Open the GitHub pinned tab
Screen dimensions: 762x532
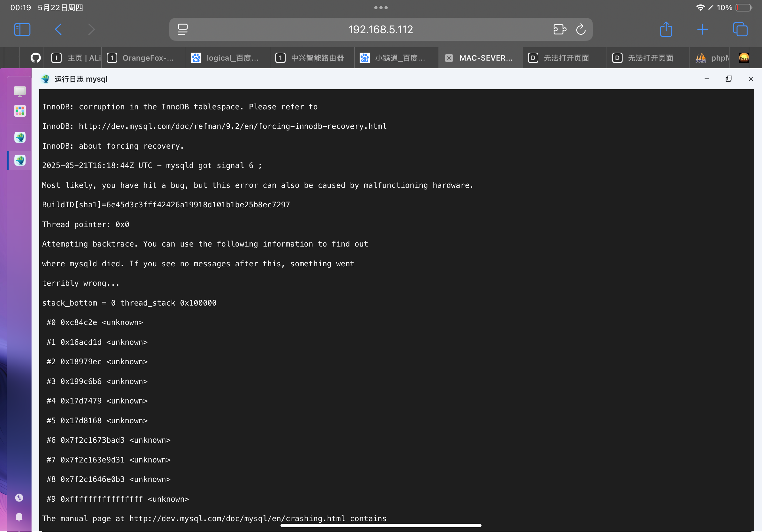point(35,58)
